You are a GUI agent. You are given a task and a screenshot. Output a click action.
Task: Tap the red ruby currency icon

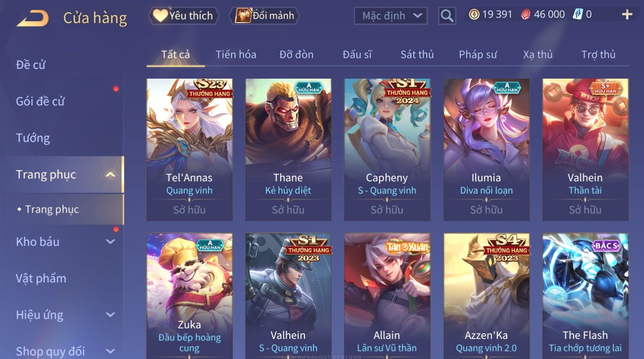(x=526, y=15)
